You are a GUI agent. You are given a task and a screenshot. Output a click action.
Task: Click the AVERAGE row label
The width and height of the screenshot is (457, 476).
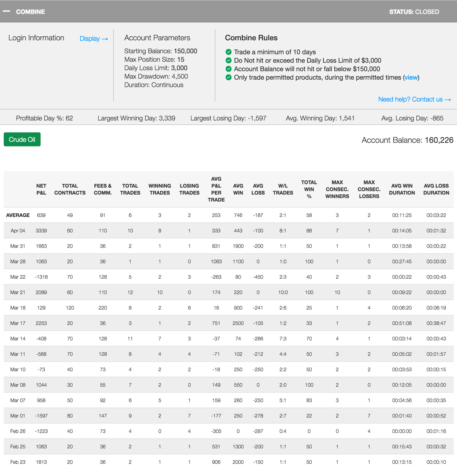[x=18, y=215]
